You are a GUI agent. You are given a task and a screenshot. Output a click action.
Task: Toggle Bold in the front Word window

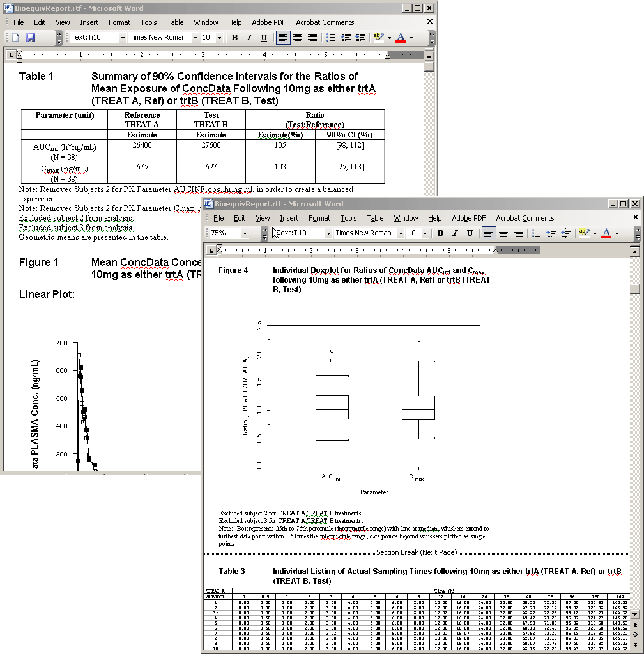pyautogui.click(x=440, y=233)
